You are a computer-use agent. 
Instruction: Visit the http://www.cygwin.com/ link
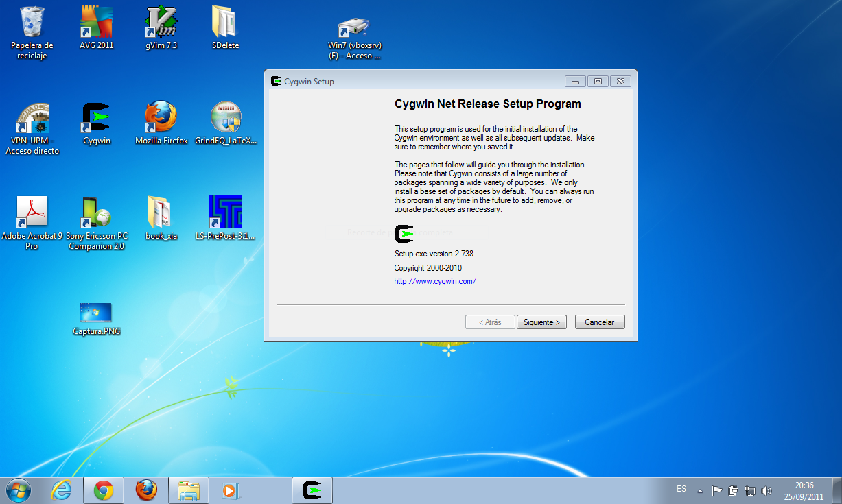tap(434, 281)
